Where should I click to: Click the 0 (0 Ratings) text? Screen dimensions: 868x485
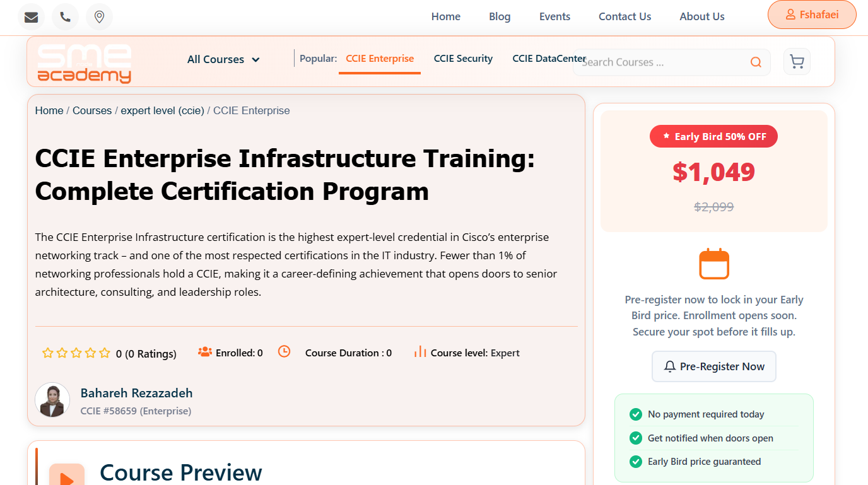coord(146,354)
